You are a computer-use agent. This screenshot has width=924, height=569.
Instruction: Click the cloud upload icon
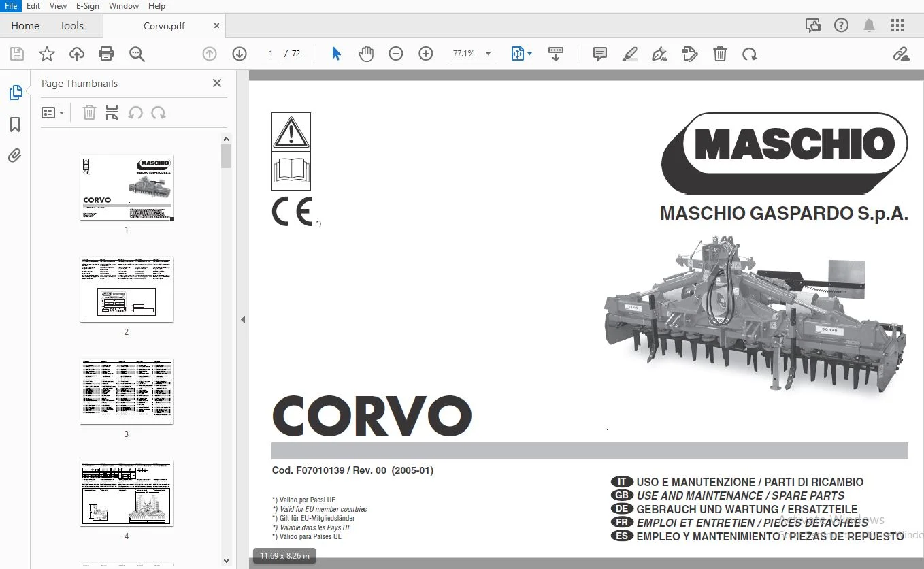77,54
